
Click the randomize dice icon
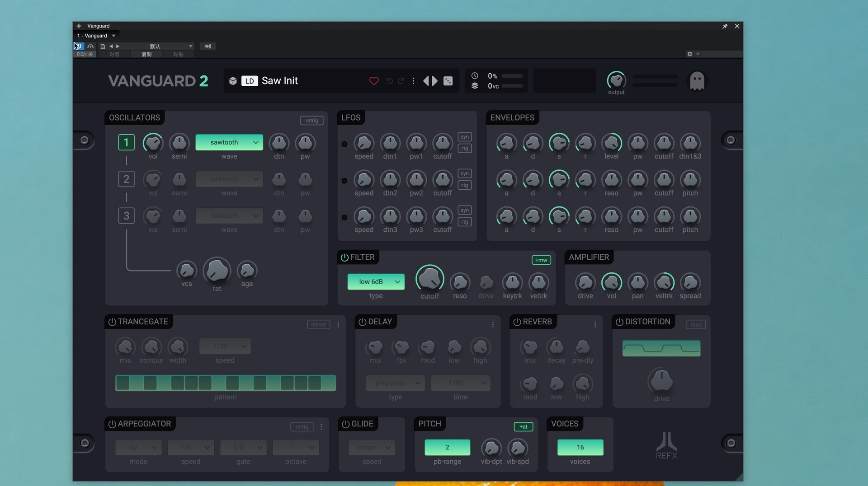coord(448,81)
